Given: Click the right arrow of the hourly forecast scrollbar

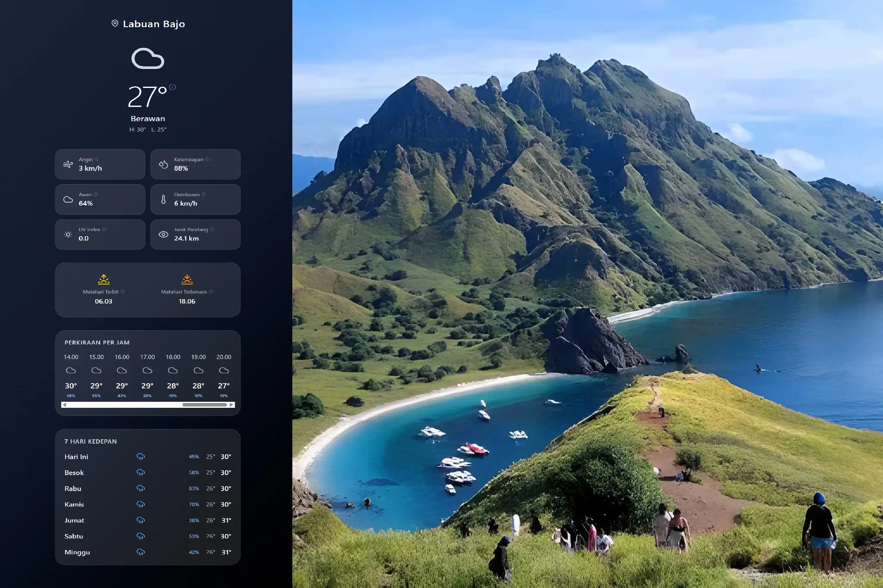Looking at the screenshot, I should coord(232,405).
